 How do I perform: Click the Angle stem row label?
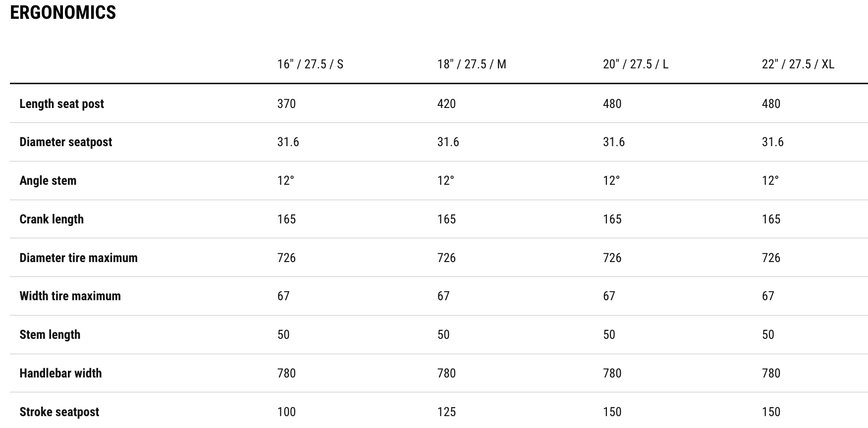click(48, 181)
